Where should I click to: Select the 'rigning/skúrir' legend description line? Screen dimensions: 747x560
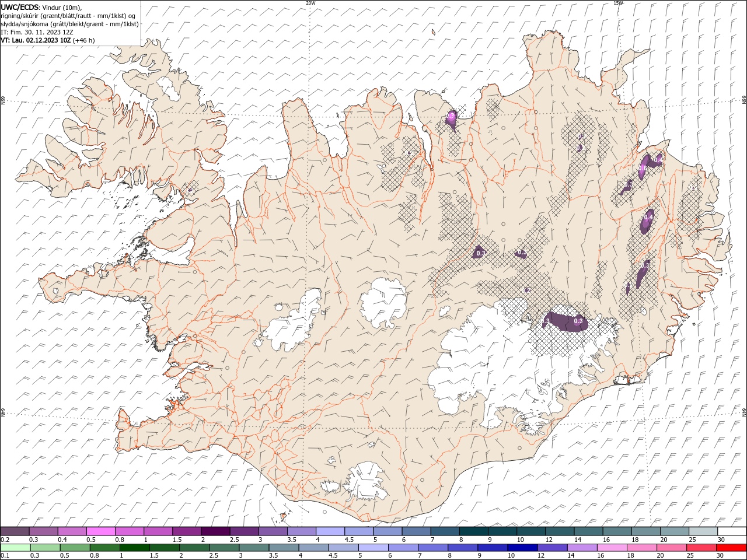(x=68, y=15)
